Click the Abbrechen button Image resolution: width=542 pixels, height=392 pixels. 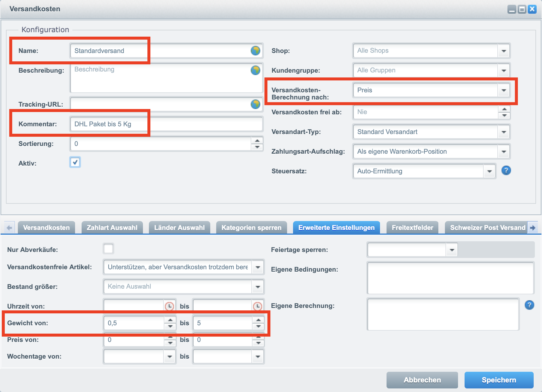[422, 380]
